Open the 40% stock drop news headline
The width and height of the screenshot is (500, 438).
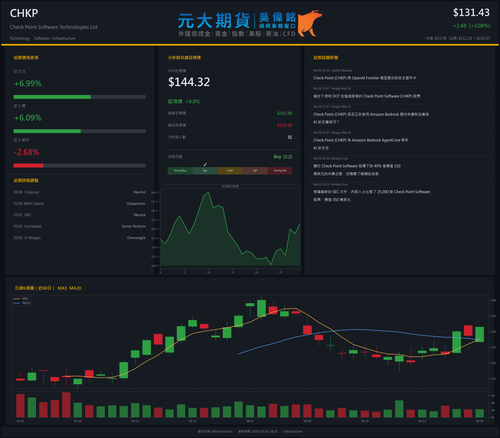click(x=357, y=170)
